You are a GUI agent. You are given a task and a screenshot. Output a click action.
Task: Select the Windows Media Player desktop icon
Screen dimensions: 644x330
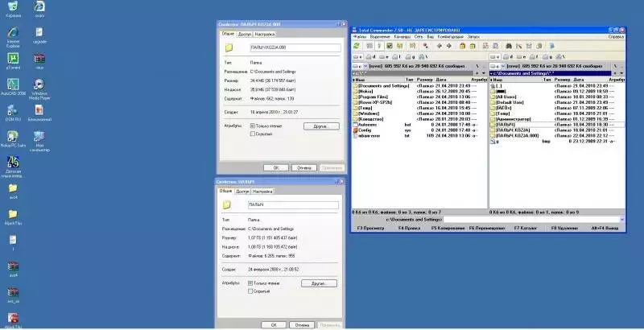[x=39, y=89]
